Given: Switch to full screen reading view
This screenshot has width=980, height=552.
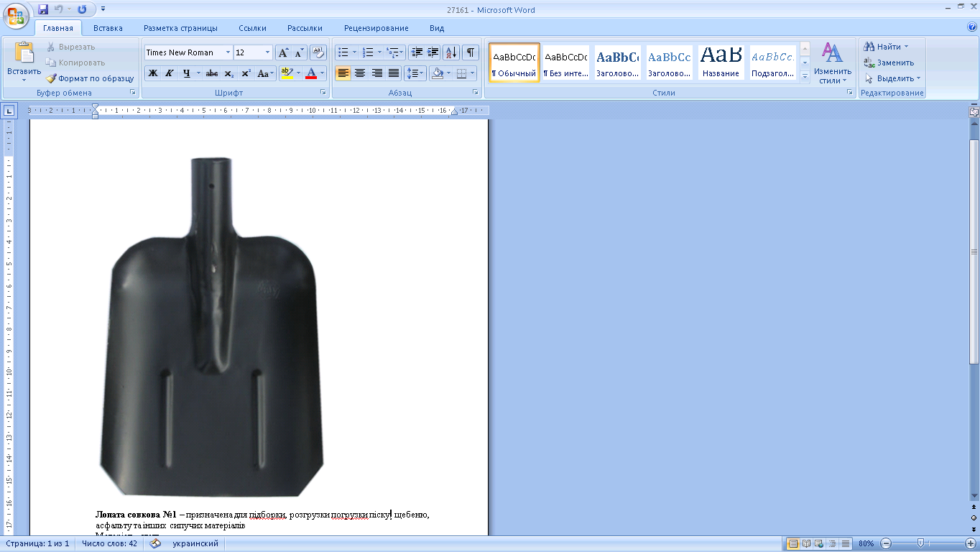Looking at the screenshot, I should click(806, 543).
